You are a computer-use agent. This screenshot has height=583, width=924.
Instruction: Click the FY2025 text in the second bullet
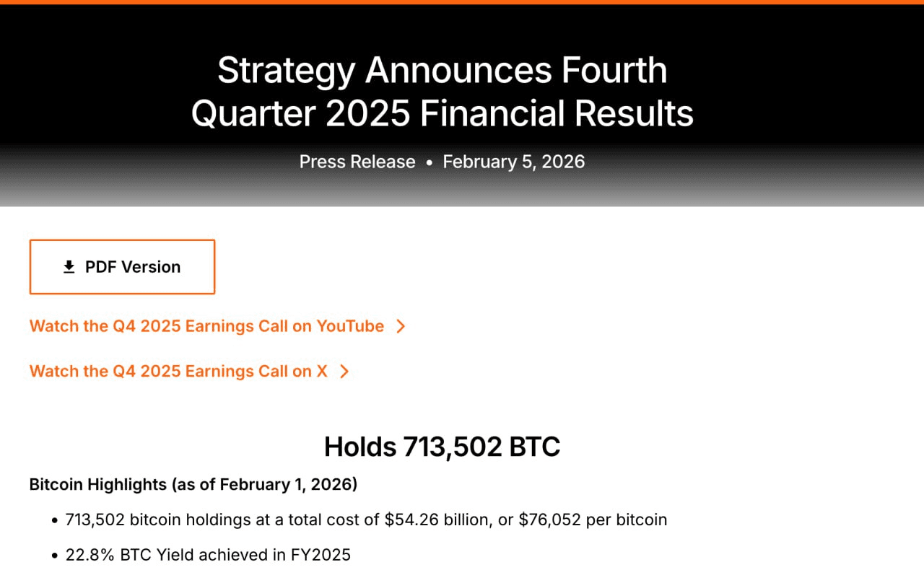[x=322, y=555]
